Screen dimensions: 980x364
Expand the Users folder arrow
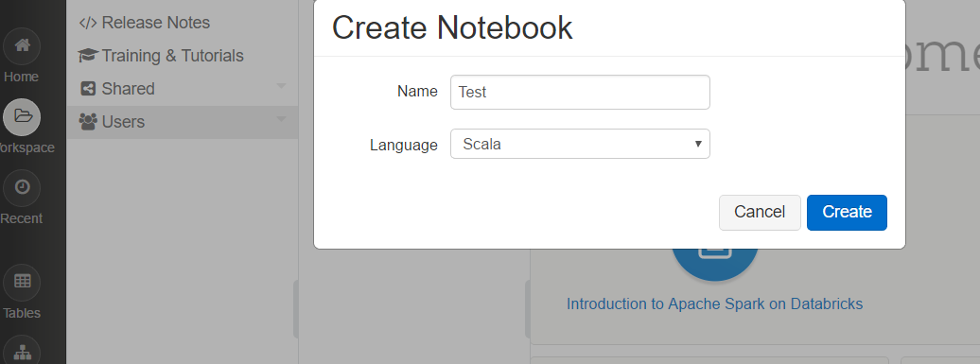pos(281,119)
